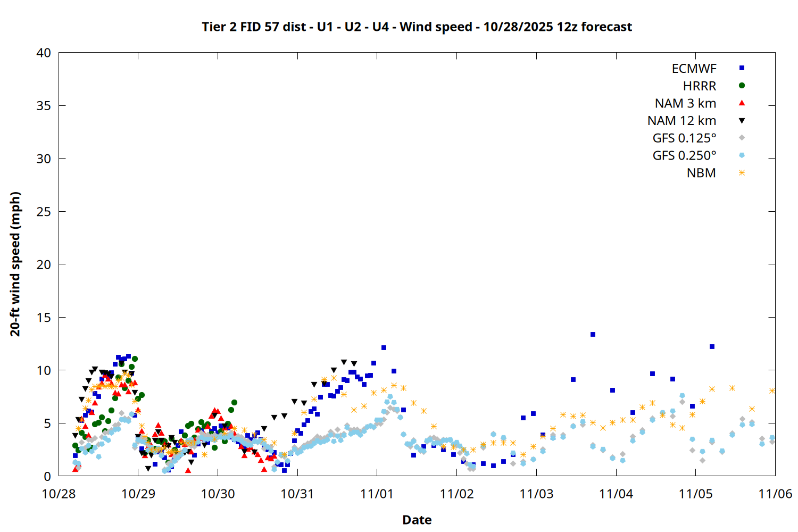Viewport: 798px width, 532px height.
Task: Click the ECMWF point near 12 mph after 11/05
Action: (712, 347)
